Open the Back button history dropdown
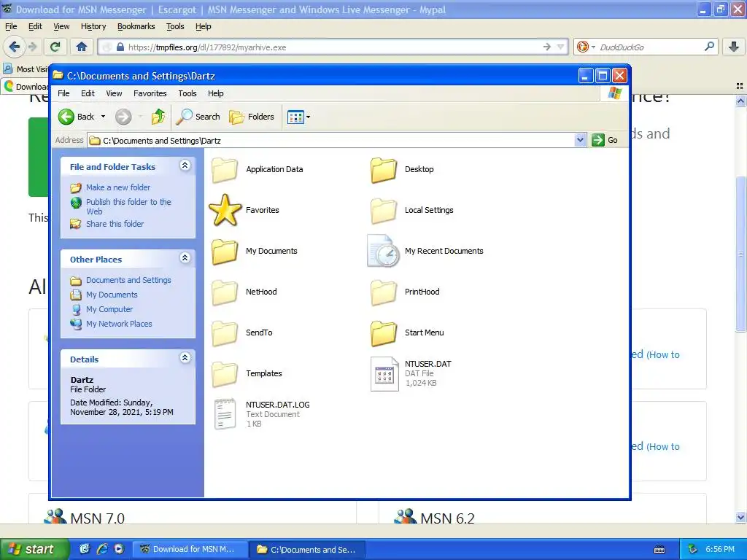Screen dimensions: 747x560 click(103, 117)
